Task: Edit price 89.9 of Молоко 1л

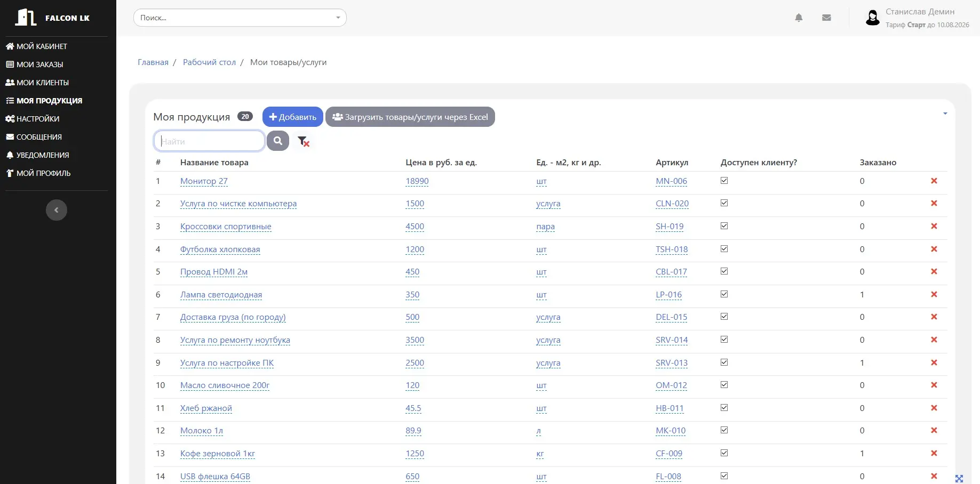Action: click(x=413, y=431)
